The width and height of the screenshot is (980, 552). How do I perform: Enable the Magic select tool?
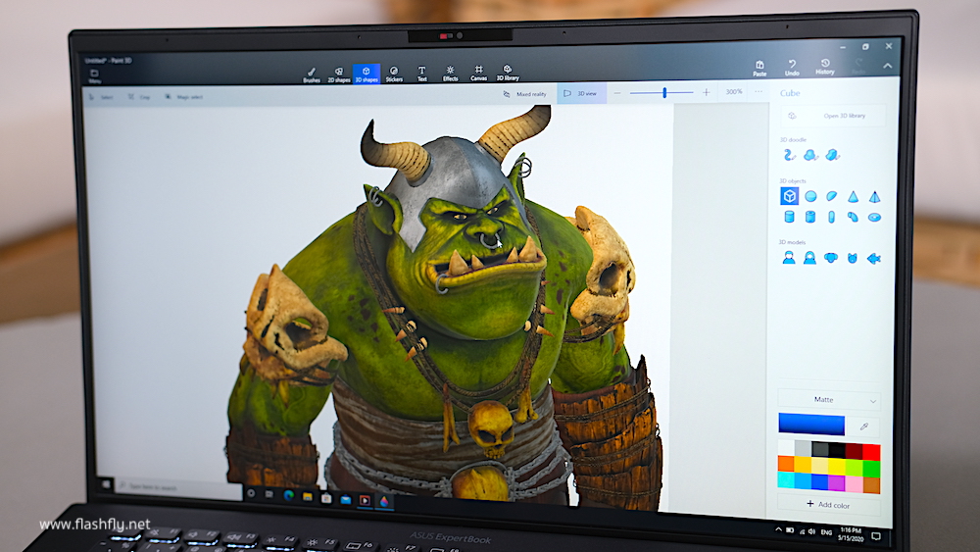[183, 97]
